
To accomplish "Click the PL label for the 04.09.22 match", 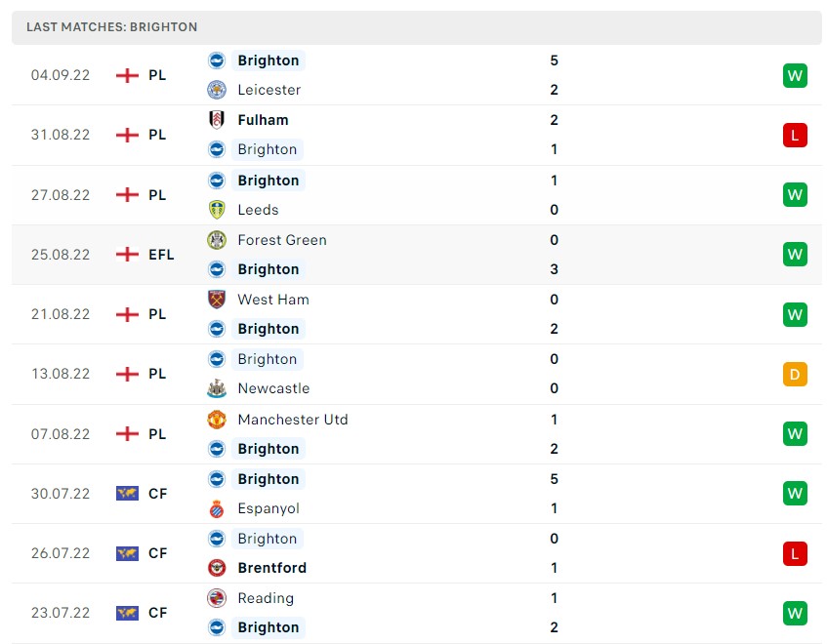I will click(x=157, y=75).
